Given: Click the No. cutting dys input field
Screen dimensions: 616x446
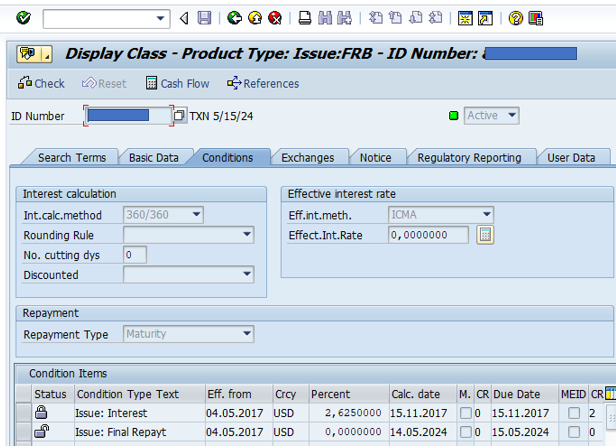Looking at the screenshot, I should tap(134, 255).
